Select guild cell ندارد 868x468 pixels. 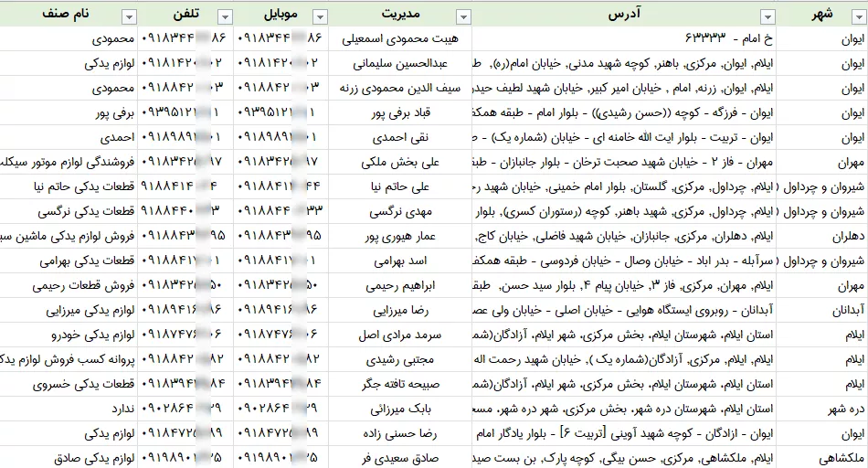pyautogui.click(x=69, y=409)
